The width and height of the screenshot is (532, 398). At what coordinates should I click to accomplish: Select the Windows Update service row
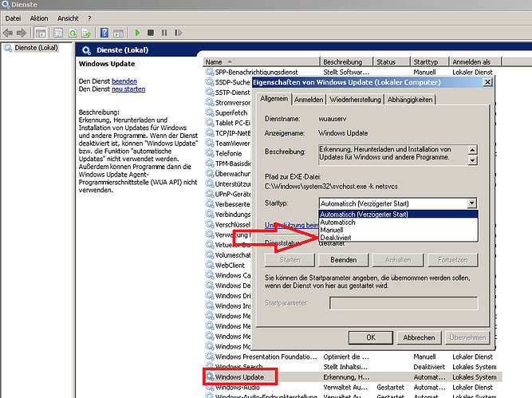click(x=353, y=377)
